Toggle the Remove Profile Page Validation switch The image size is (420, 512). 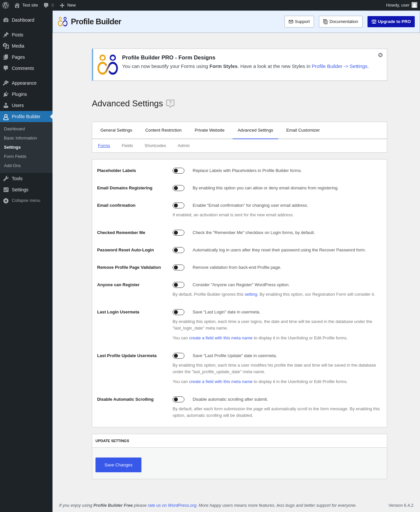coord(178,267)
